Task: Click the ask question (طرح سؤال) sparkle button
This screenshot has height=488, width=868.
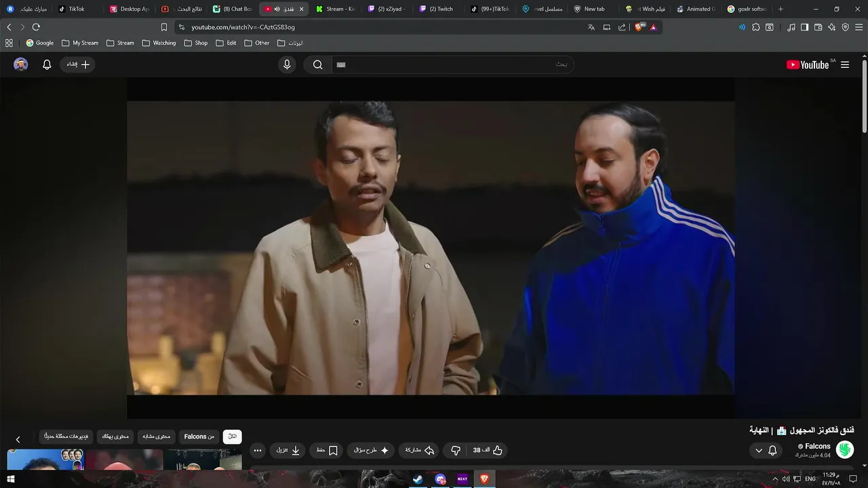Action: (371, 450)
